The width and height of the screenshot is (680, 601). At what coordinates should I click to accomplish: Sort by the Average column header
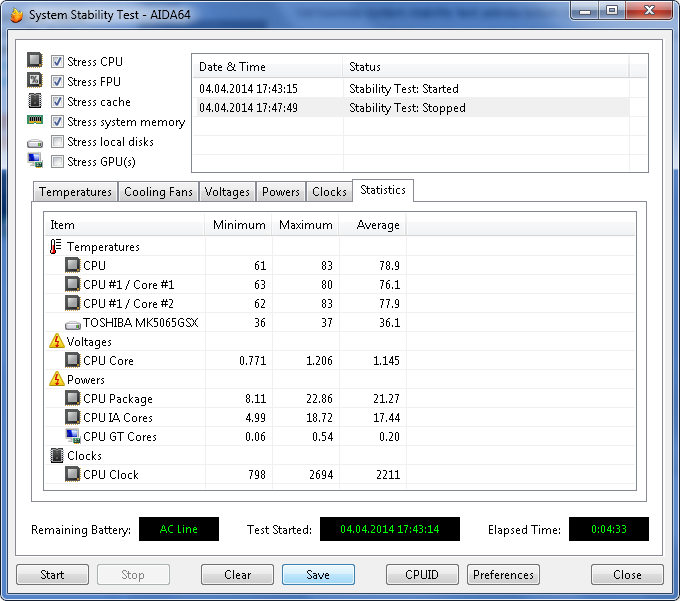378,225
